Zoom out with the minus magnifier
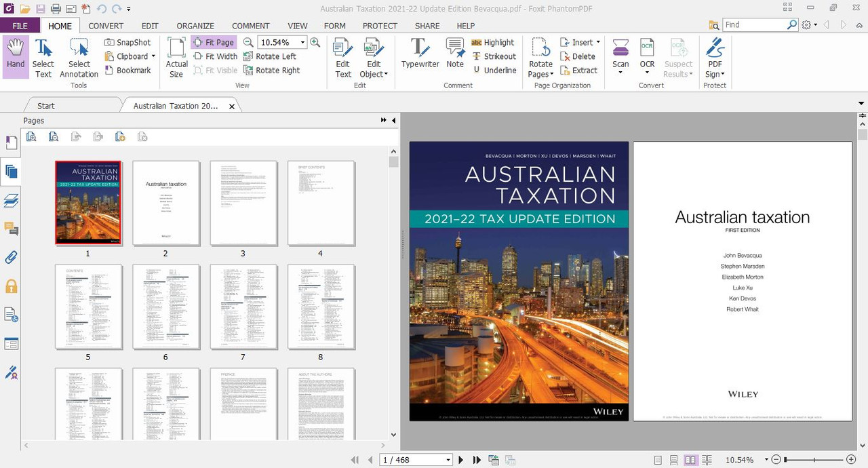 (248, 42)
